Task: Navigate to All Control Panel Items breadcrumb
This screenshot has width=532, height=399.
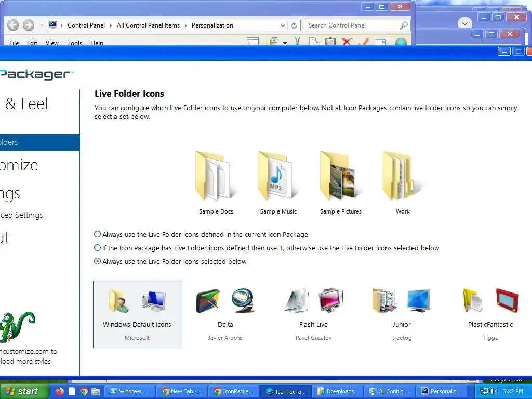Action: (x=148, y=25)
